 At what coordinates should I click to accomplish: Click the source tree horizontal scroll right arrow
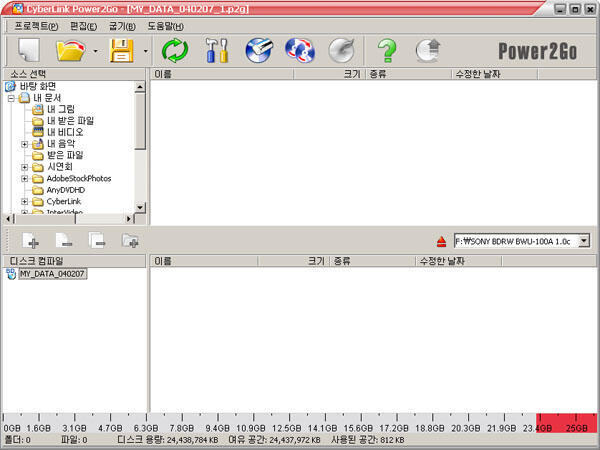pos(129,219)
